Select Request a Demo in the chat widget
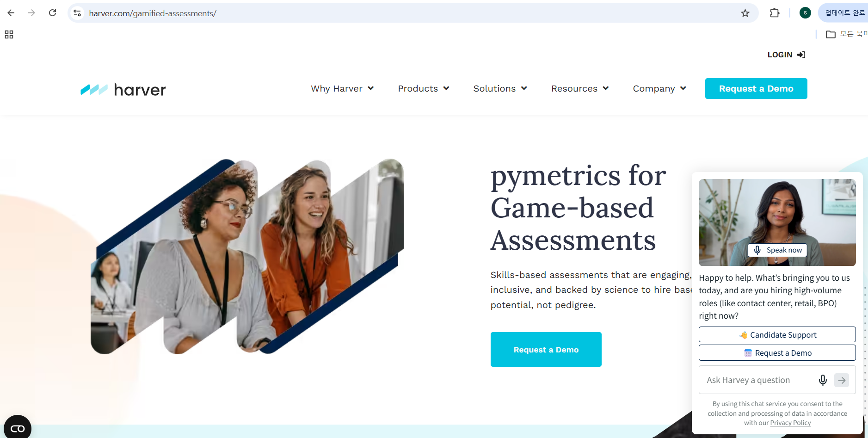Screen dimensions: 868x438 [777, 353]
